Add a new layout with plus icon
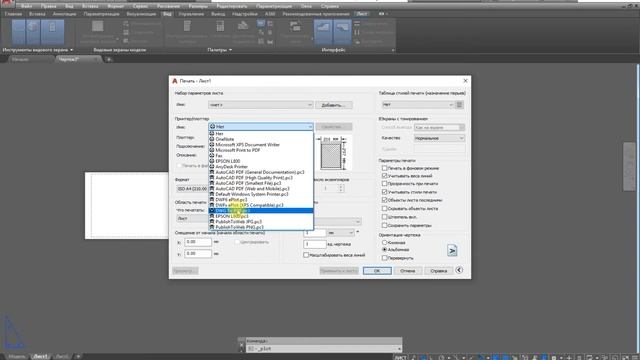640x360 pixels. 78,357
